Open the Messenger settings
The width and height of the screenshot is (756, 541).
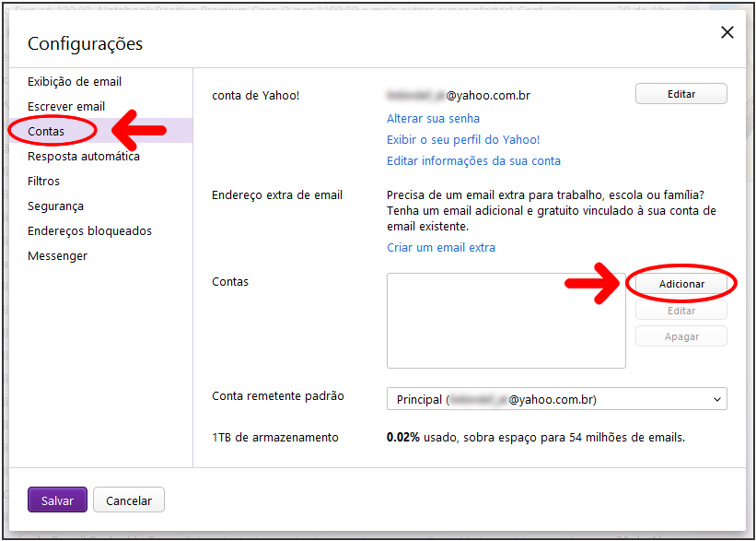pos(57,256)
